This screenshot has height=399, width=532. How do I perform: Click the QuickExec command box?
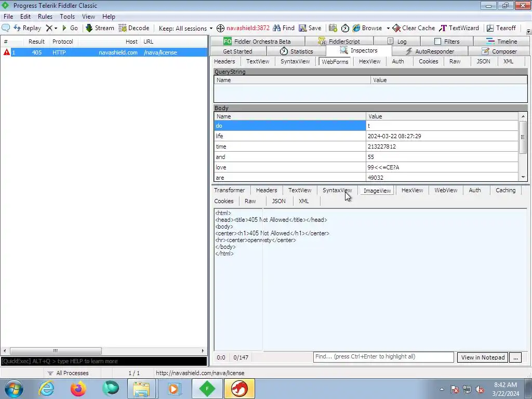click(x=104, y=361)
